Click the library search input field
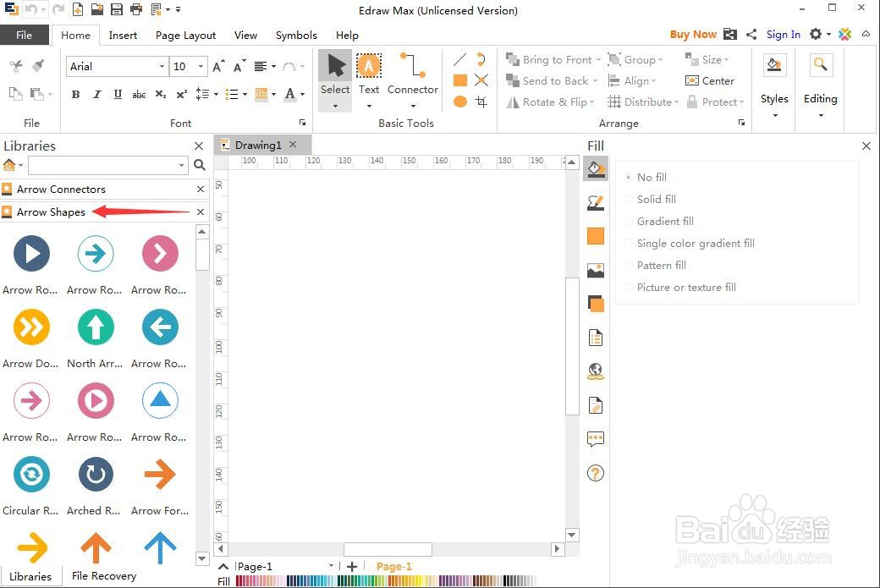 coord(102,165)
